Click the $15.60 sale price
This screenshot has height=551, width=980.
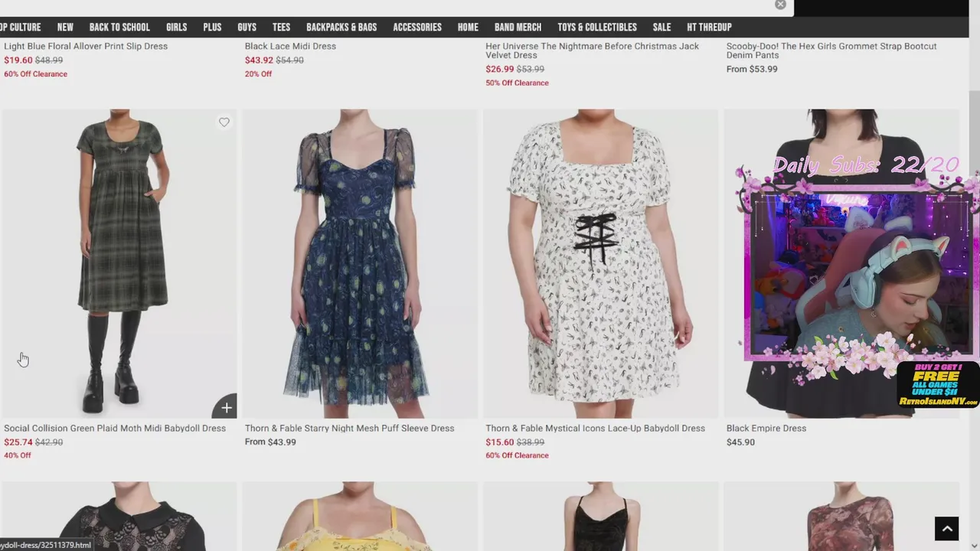click(x=499, y=442)
